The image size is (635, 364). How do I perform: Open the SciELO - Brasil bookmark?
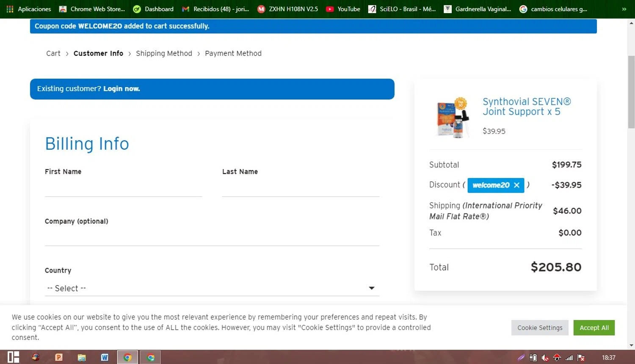pos(402,9)
